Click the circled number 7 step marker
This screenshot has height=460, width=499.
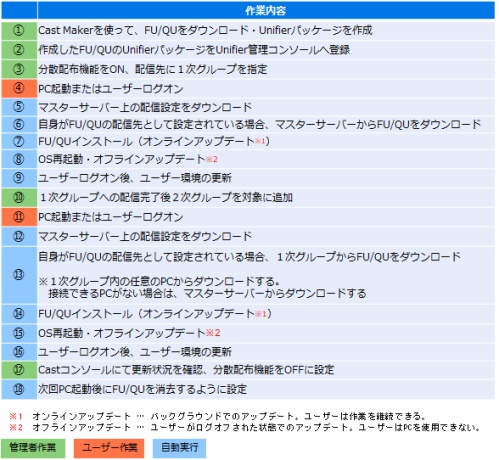pyautogui.click(x=18, y=141)
